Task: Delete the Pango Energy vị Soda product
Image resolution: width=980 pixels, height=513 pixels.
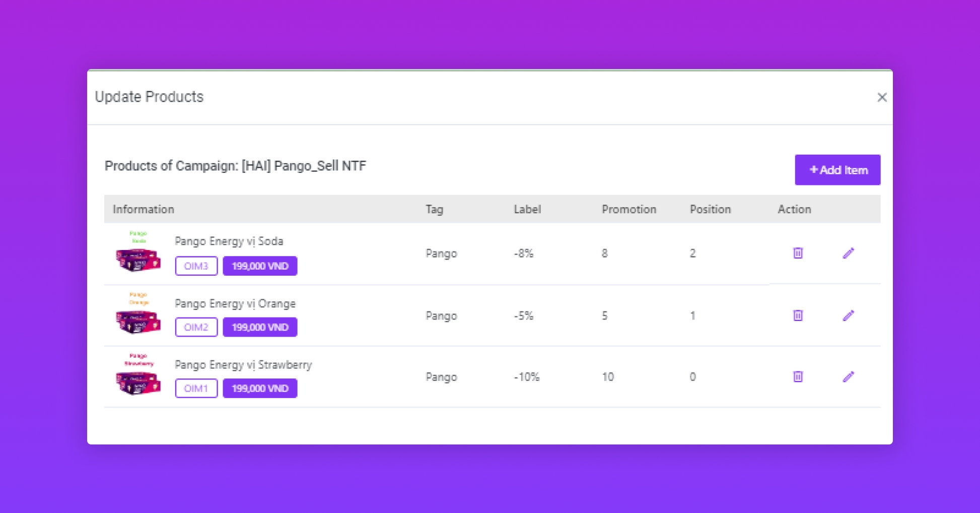Action: [798, 253]
